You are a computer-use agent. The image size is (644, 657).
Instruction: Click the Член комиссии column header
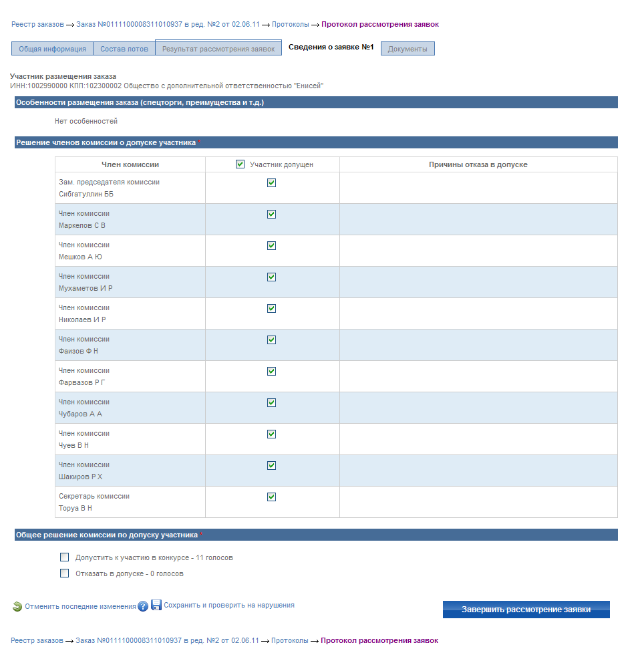[x=130, y=164]
